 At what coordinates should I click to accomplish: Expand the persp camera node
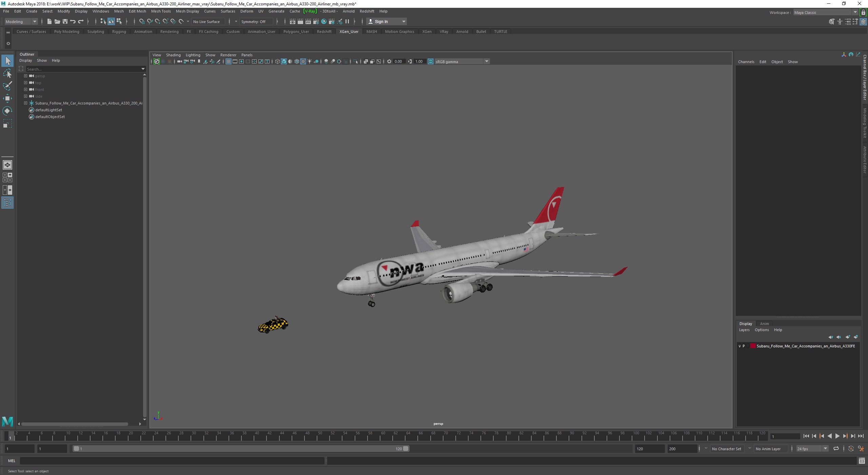(25, 76)
